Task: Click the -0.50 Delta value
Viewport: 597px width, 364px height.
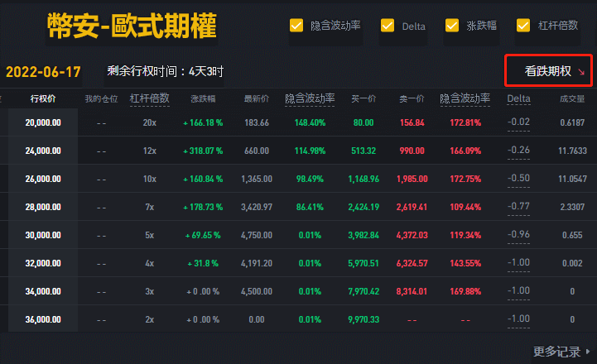Action: [518, 179]
